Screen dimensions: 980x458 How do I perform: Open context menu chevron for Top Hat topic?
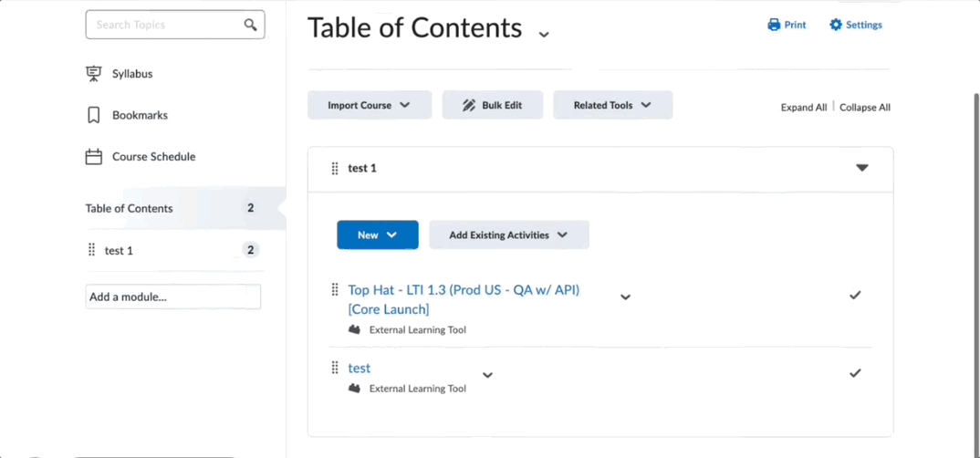[x=625, y=297]
